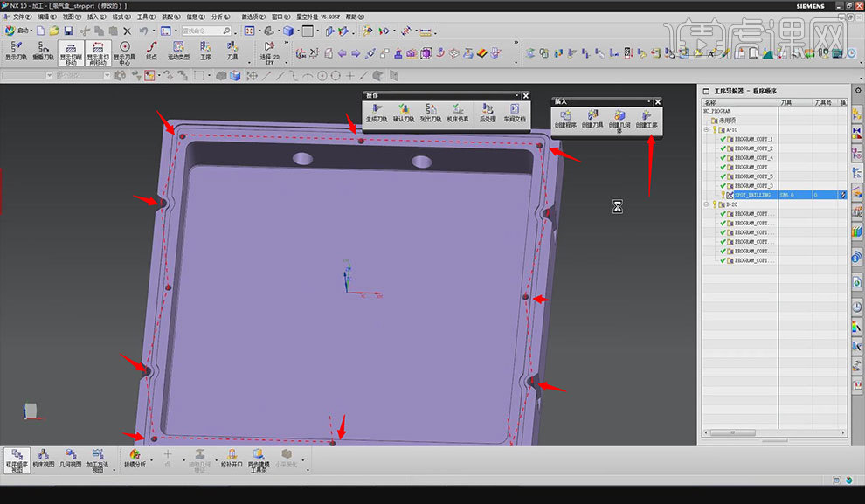Click the 刀具 column header in navigator
The height and width of the screenshot is (504, 865).
coord(795,102)
